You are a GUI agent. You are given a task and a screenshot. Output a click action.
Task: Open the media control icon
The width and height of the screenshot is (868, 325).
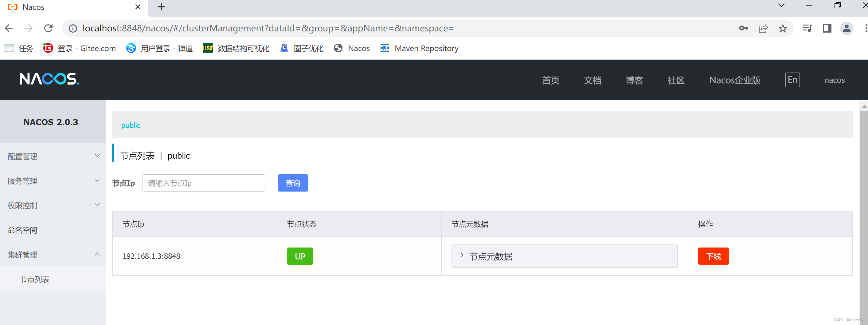(x=807, y=28)
